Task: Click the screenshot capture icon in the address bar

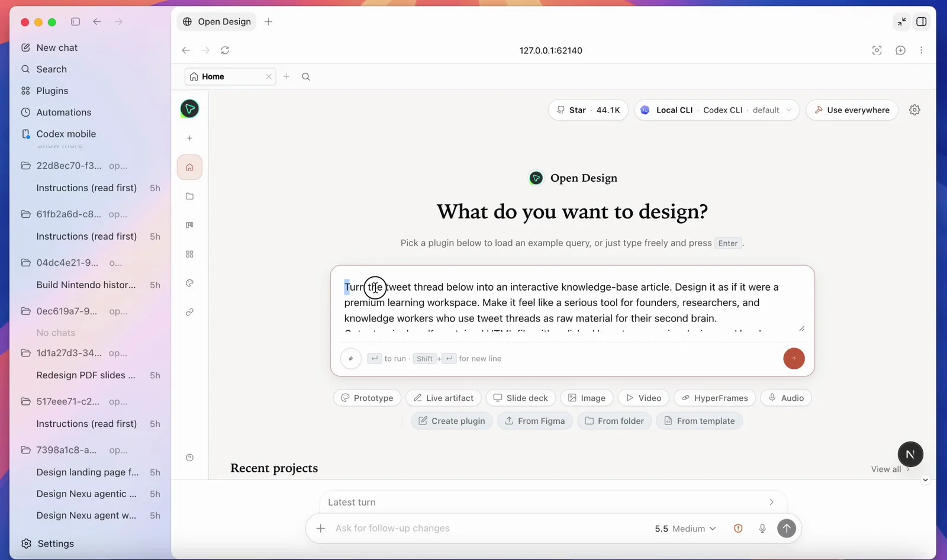Action: (x=877, y=50)
